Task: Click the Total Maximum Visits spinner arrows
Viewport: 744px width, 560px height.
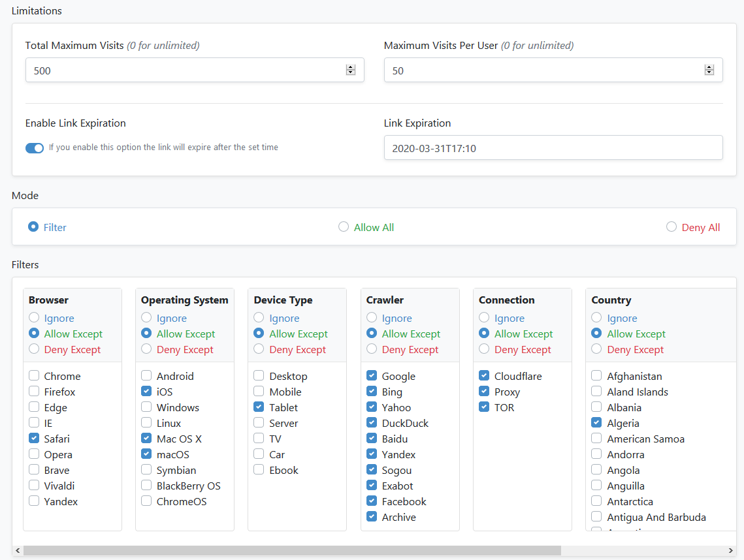Action: [x=351, y=70]
